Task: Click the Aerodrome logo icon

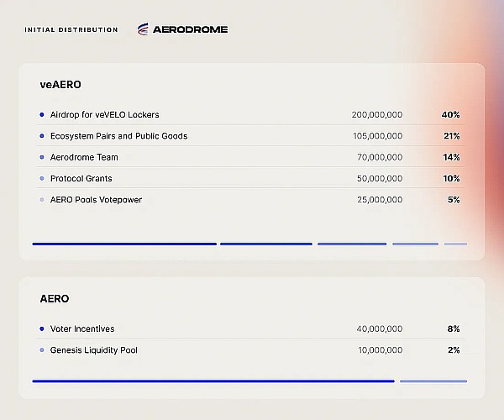Action: (x=142, y=29)
